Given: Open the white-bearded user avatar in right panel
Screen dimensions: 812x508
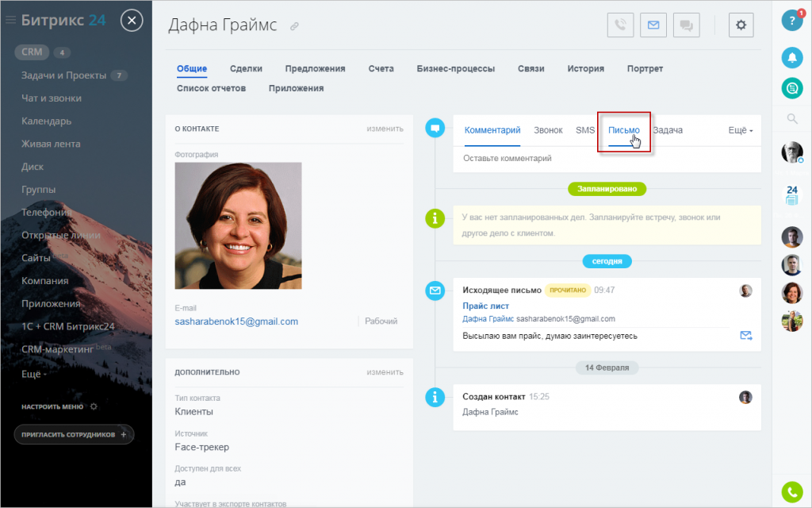Looking at the screenshot, I should pos(792,153).
